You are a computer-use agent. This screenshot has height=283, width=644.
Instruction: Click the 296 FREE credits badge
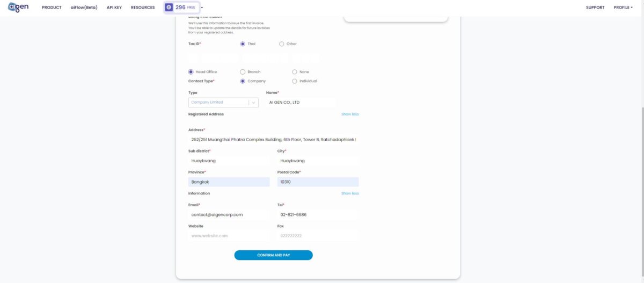pyautogui.click(x=181, y=8)
